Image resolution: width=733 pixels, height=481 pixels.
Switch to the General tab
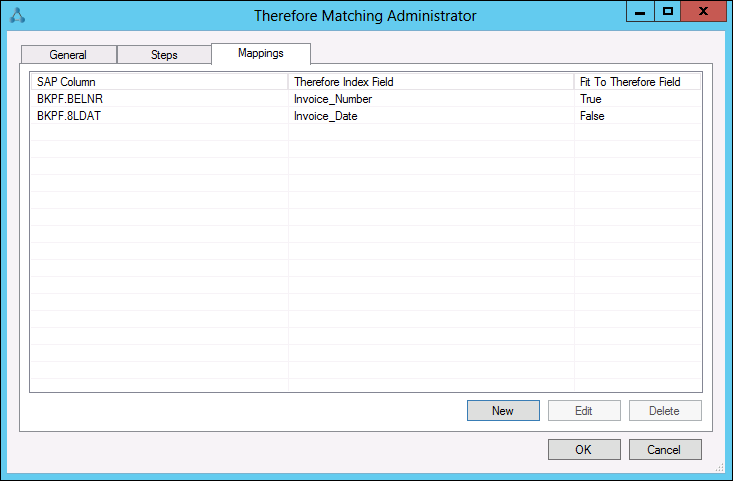coord(68,55)
